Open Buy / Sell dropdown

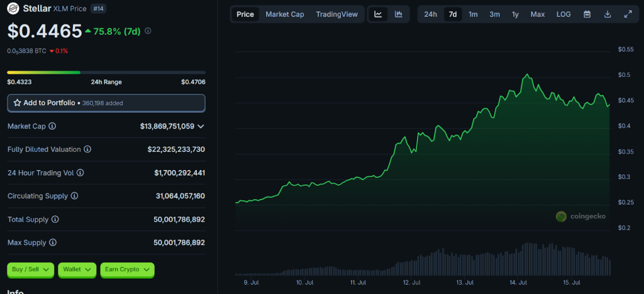[x=30, y=269]
